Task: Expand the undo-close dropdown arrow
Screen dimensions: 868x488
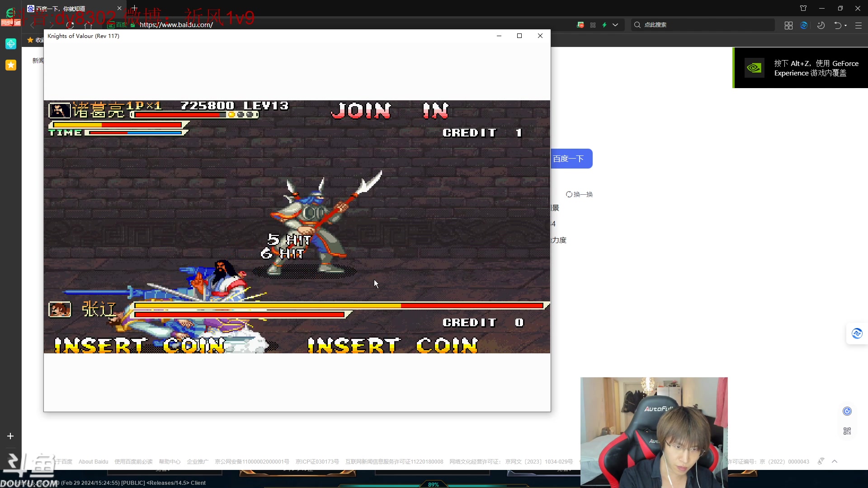Action: coord(846,25)
